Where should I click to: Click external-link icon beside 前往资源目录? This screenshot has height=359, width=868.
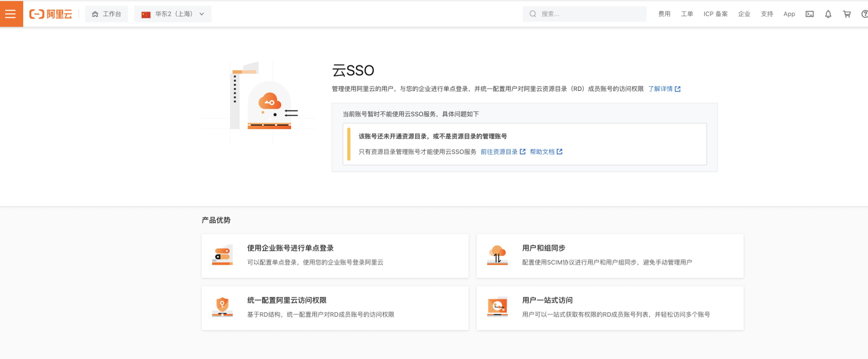(x=523, y=152)
